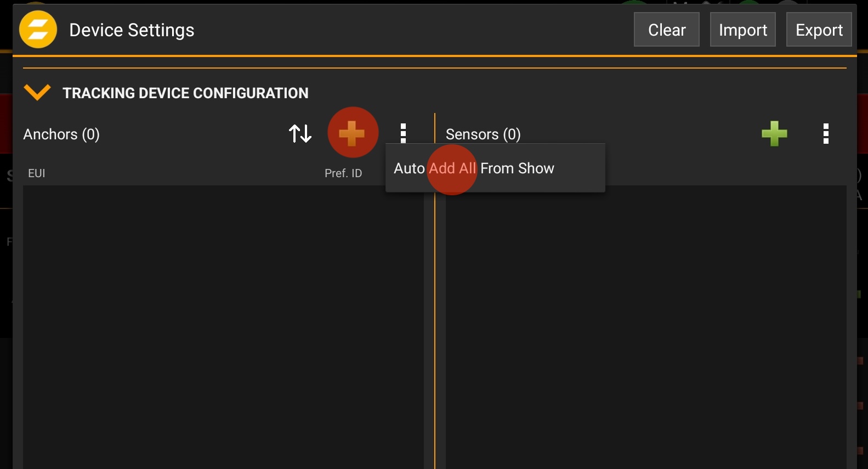Sort anchors using the up-down arrows icon
The image size is (868, 469).
tap(300, 133)
